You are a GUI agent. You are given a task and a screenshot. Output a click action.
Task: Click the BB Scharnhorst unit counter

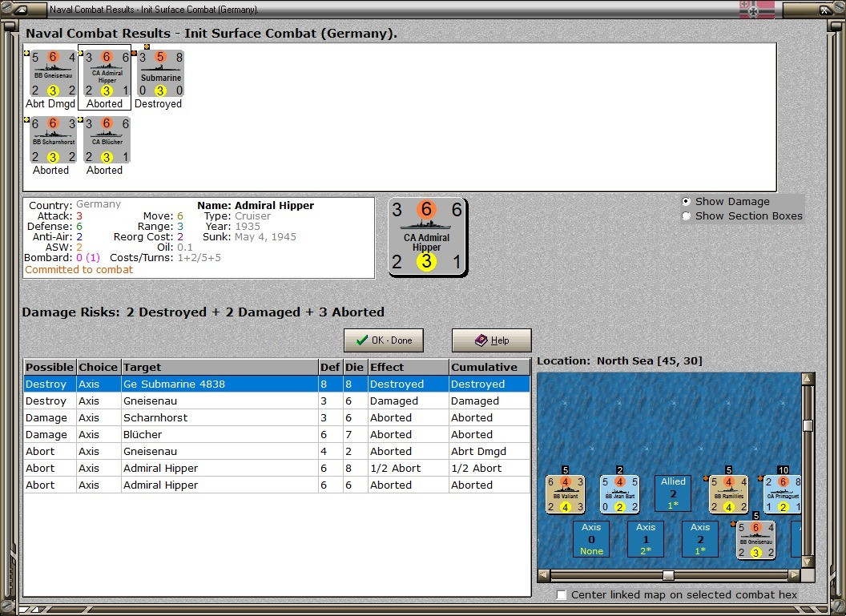pyautogui.click(x=52, y=140)
